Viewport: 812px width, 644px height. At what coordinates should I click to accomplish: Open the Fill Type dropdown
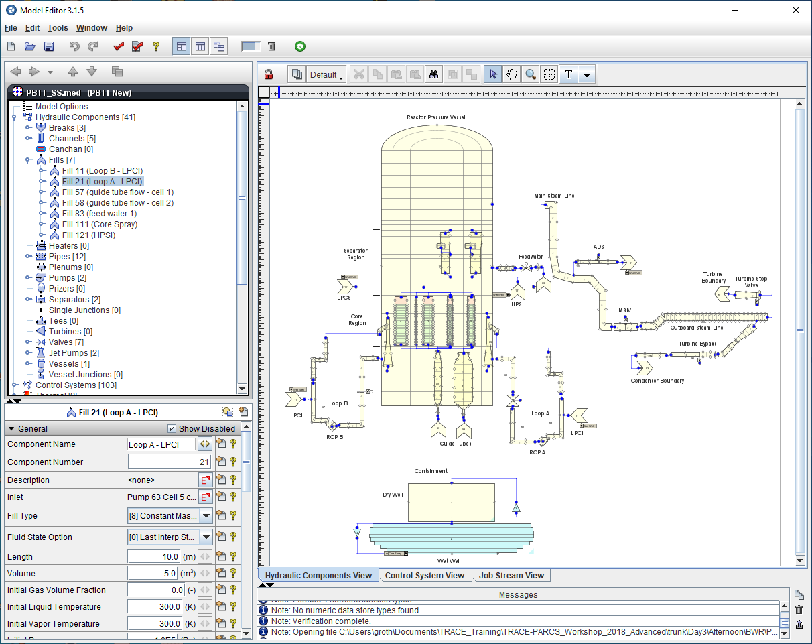click(x=206, y=516)
